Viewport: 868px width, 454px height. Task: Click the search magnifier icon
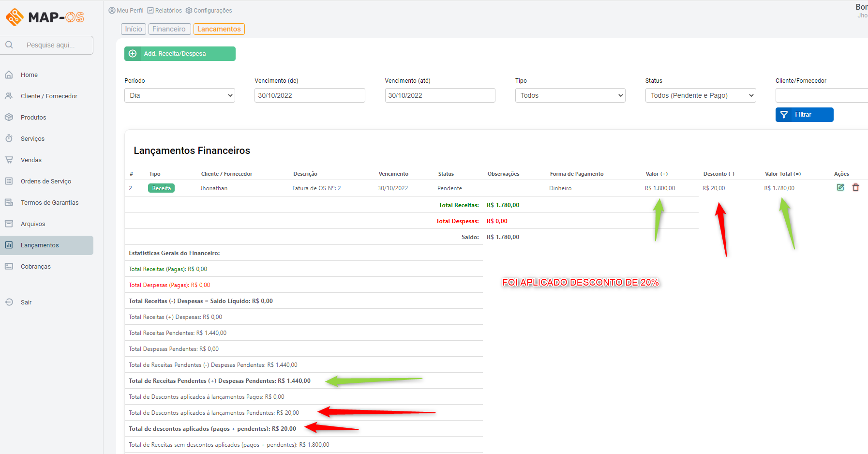click(9, 45)
